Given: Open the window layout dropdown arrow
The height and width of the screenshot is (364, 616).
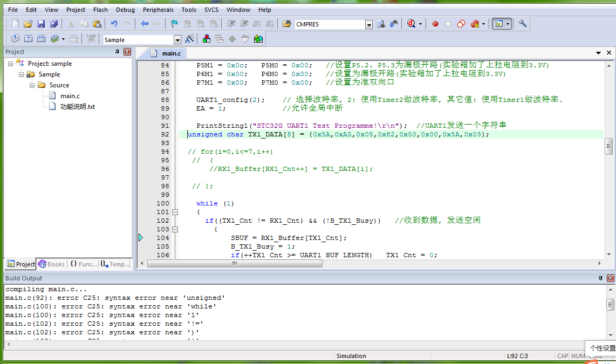Looking at the screenshot, I should pos(508,24).
